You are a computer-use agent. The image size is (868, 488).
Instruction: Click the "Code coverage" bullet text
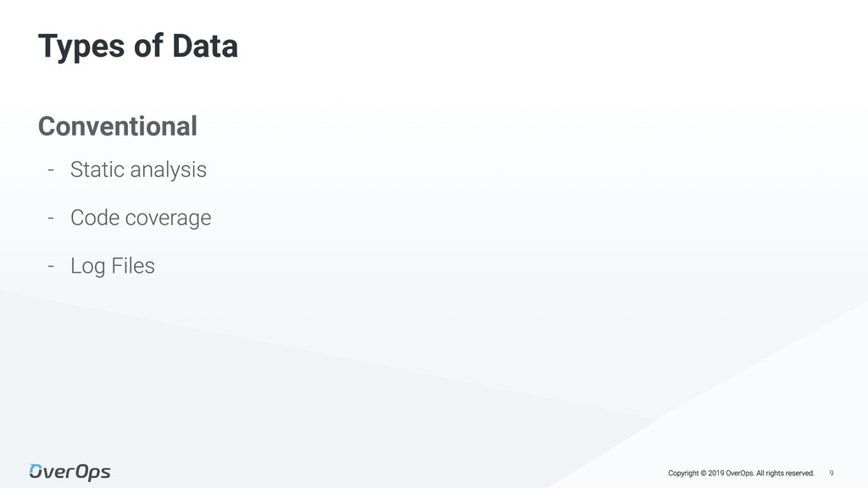pos(141,218)
